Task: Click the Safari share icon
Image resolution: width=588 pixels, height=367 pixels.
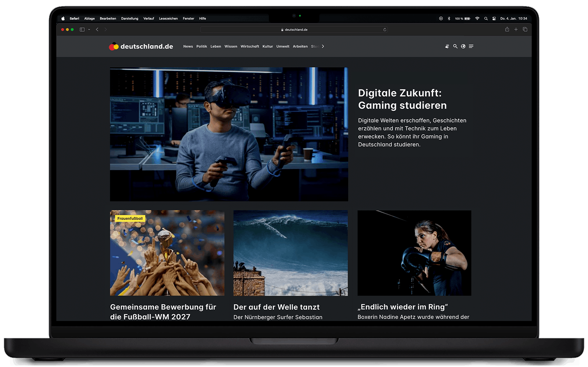Action: (507, 29)
